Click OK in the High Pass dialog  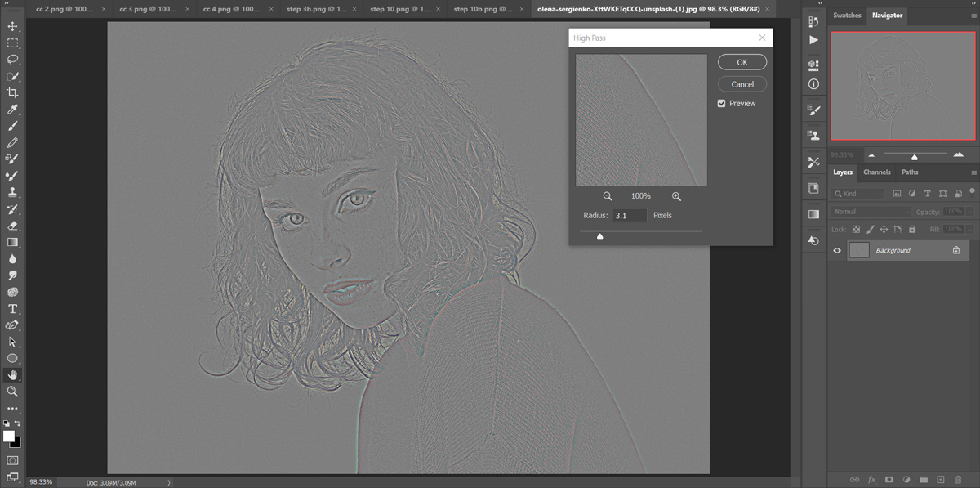point(742,61)
